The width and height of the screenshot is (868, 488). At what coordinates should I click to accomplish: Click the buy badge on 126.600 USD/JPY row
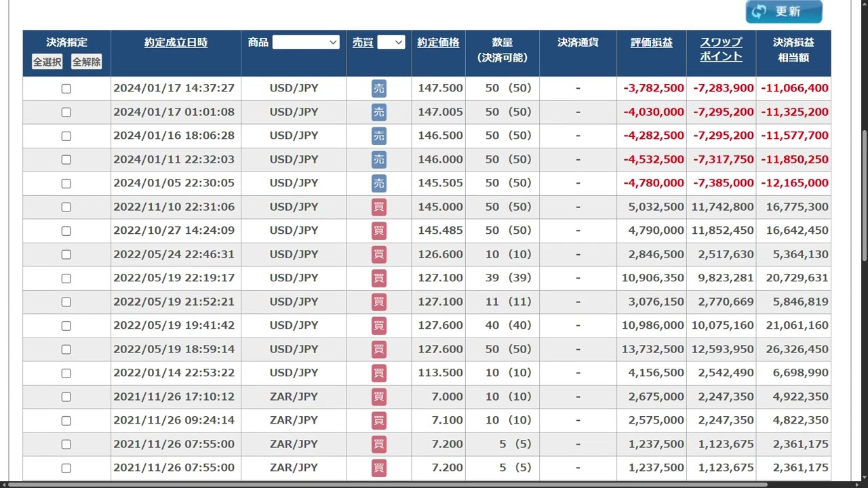(x=378, y=255)
